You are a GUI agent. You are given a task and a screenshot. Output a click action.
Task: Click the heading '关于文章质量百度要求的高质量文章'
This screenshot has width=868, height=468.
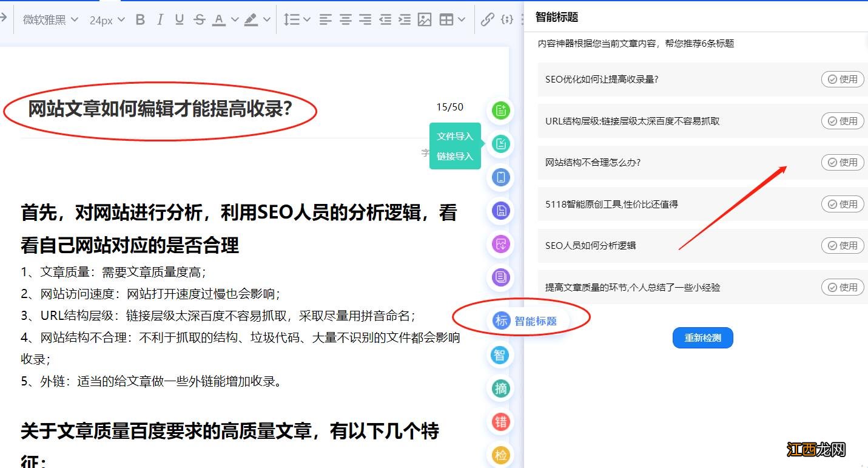point(230,446)
